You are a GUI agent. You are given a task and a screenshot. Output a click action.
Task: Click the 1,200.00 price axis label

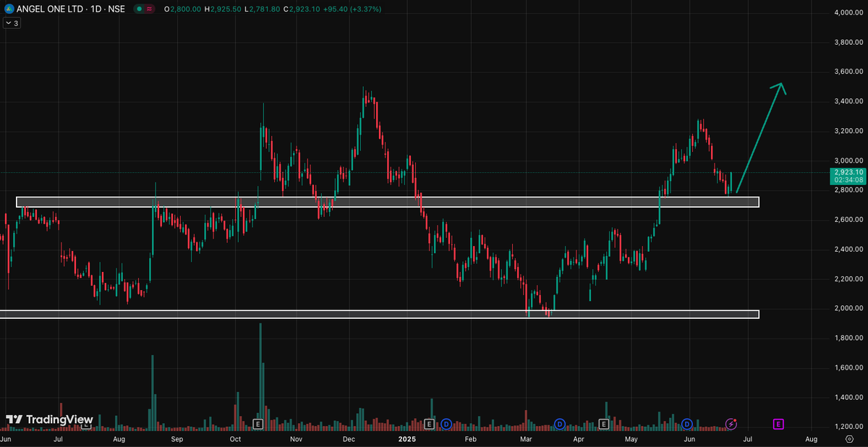click(847, 427)
